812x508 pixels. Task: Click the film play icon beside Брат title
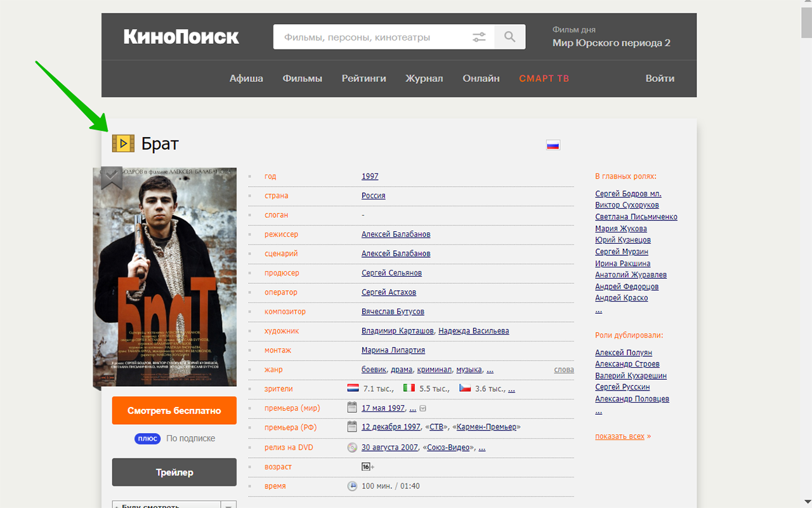click(x=123, y=144)
